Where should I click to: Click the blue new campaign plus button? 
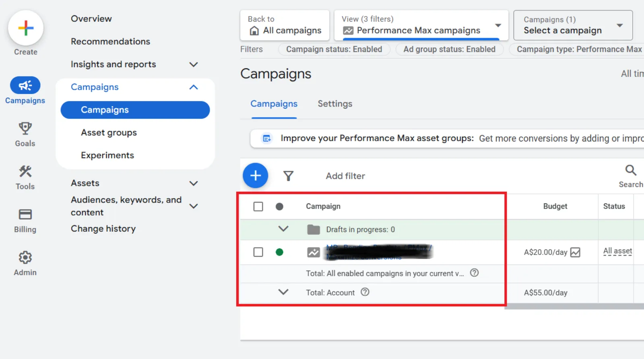click(255, 176)
